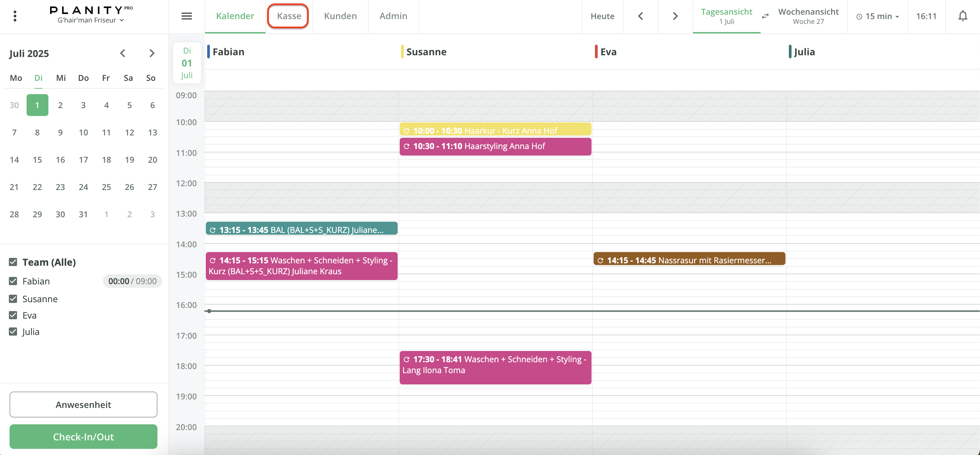Go to next day arrow in toolbar
This screenshot has width=980, height=455.
[675, 16]
